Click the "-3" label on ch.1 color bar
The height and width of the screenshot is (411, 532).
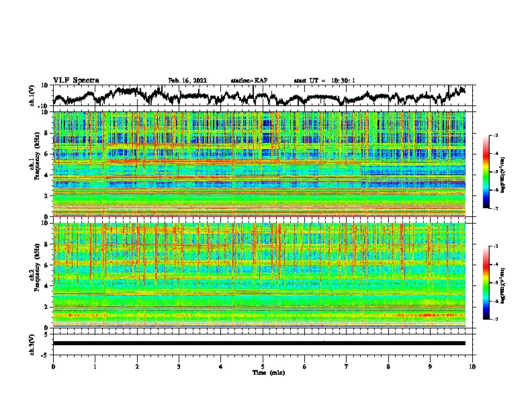(495, 135)
